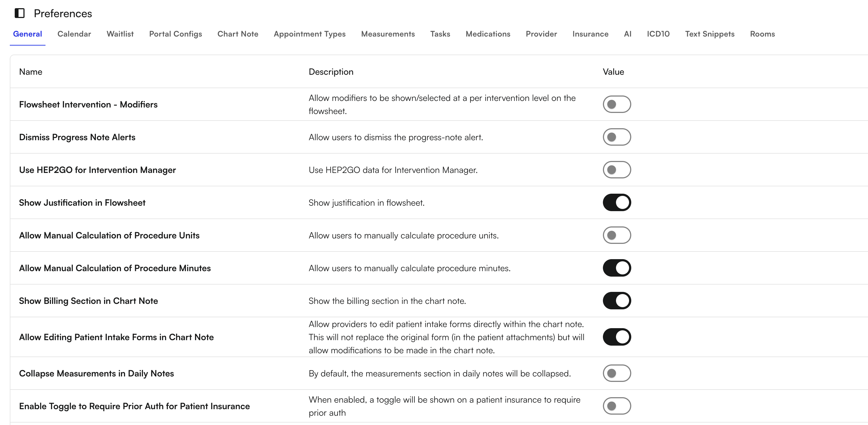Select the Portal Configs tab

click(x=175, y=34)
